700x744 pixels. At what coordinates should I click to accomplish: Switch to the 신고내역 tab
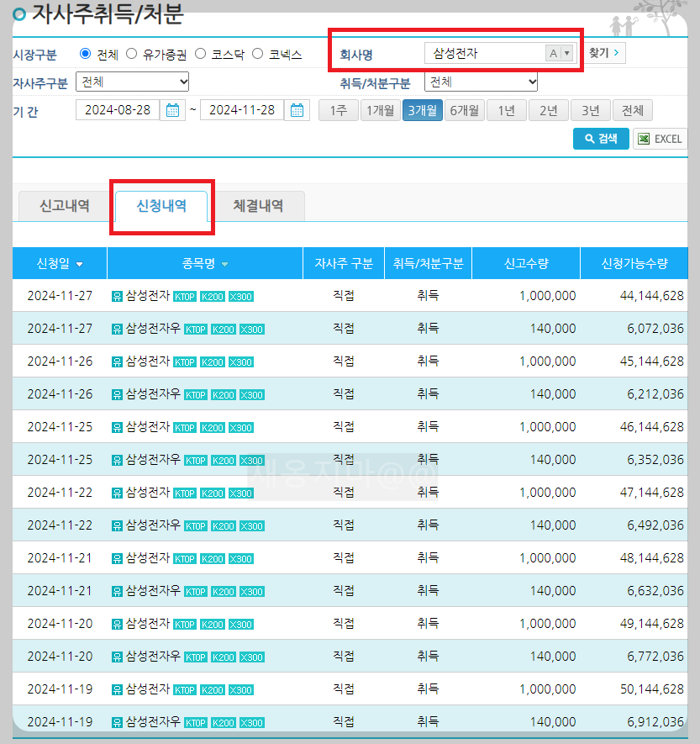click(65, 206)
